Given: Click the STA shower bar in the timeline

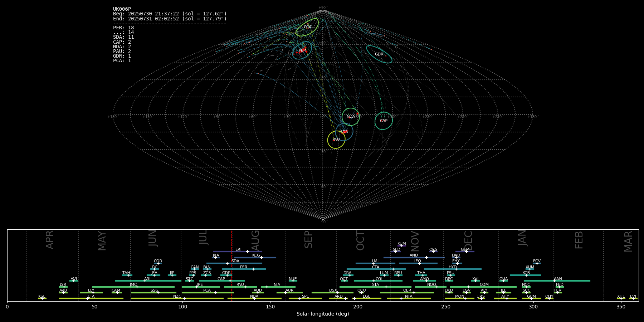Looking at the screenshot, I should coord(375,287).
